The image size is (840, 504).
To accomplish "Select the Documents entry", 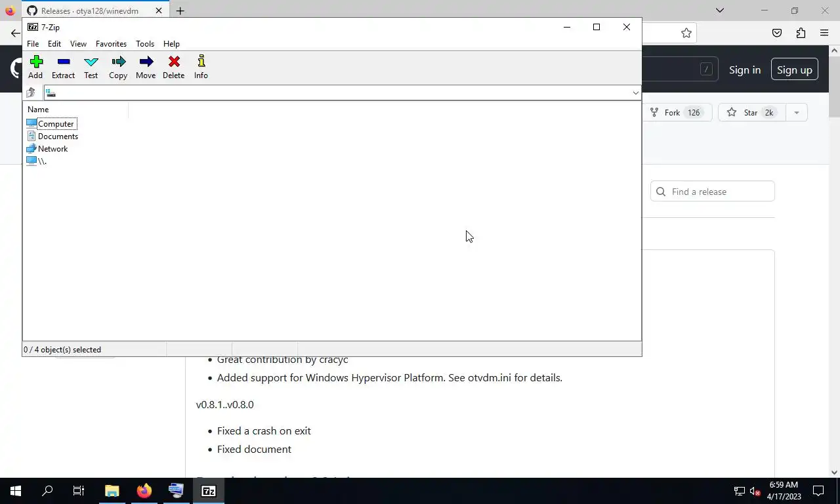I will (x=52, y=136).
